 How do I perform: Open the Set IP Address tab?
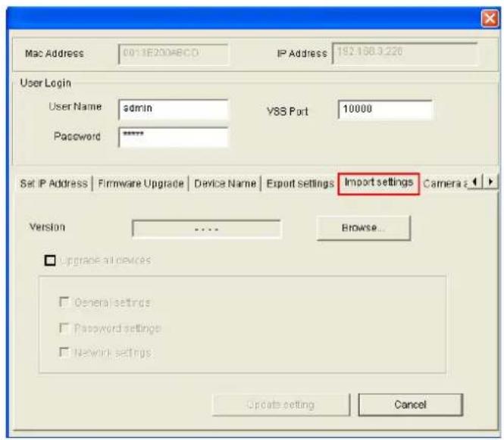point(54,183)
